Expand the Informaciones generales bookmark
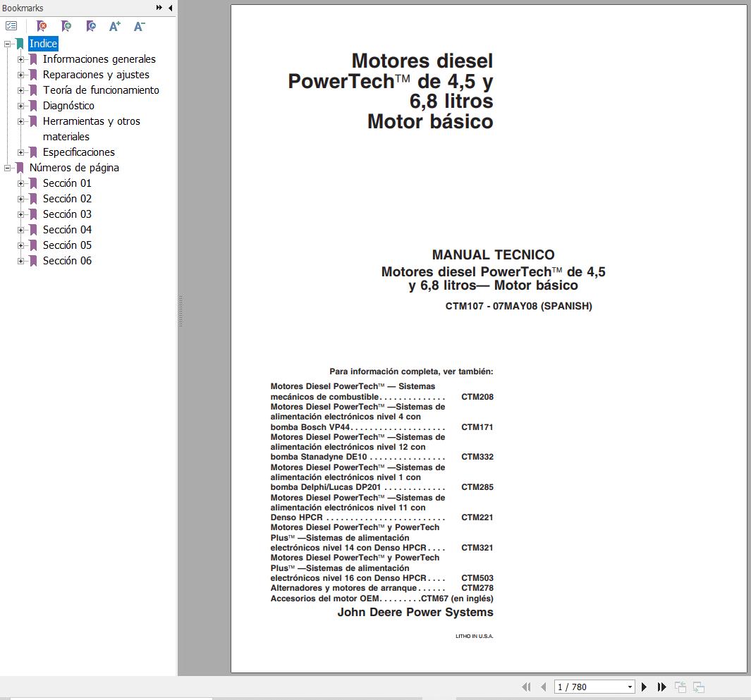 [20, 59]
